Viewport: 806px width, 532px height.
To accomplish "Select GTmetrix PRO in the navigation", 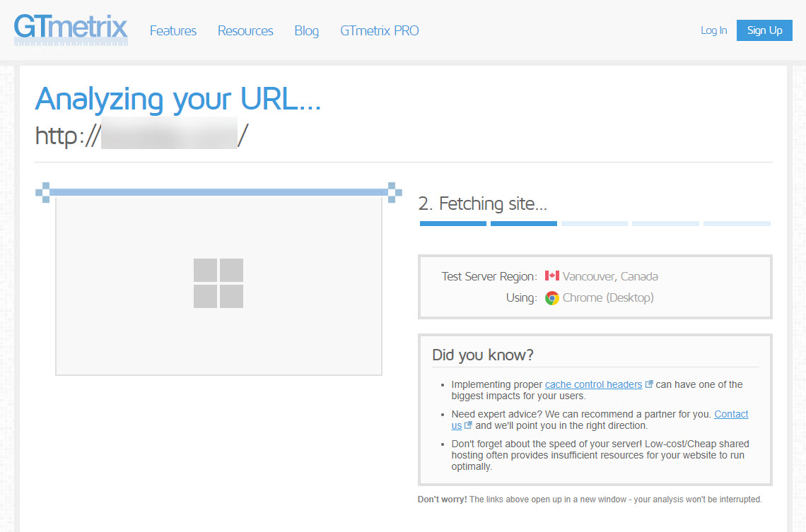I will pos(379,30).
